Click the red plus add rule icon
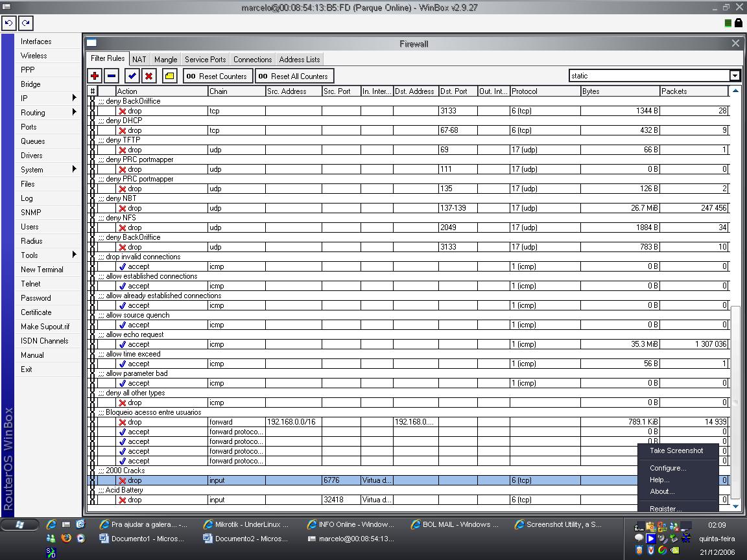The image size is (747, 560). 95,76
